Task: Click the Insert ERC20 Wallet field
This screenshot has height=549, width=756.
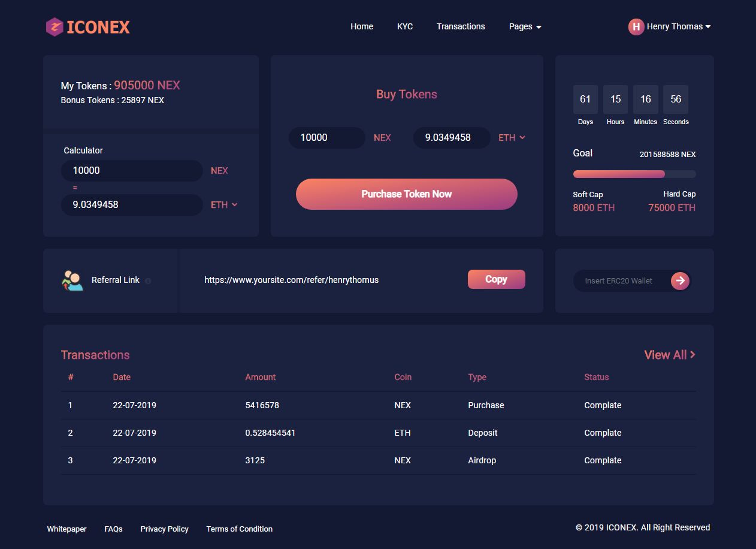Action: 622,280
